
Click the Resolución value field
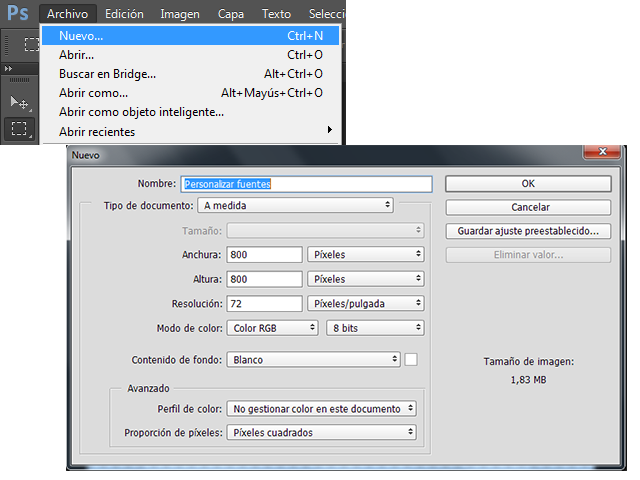pos(264,304)
